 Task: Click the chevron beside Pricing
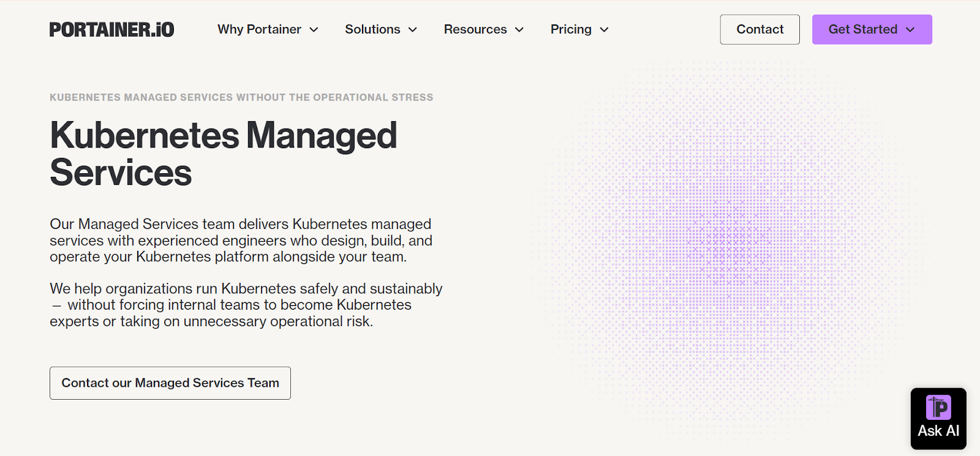604,30
